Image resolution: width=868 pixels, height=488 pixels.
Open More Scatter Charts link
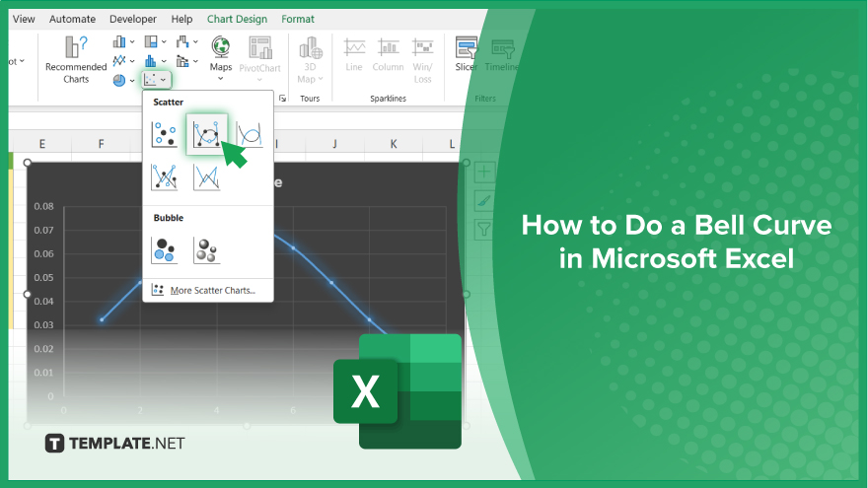point(213,290)
